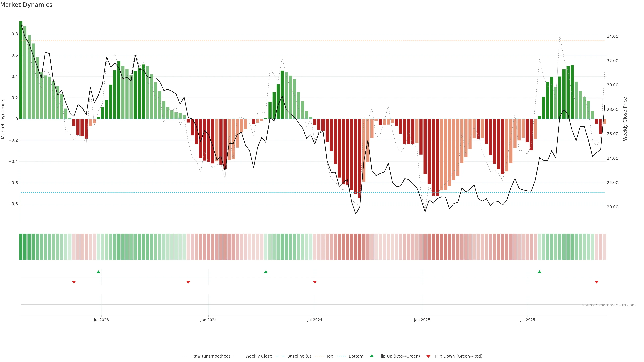The width and height of the screenshot is (644, 362).
Task: Click the red triangle icon in the legend
Action: 428,356
